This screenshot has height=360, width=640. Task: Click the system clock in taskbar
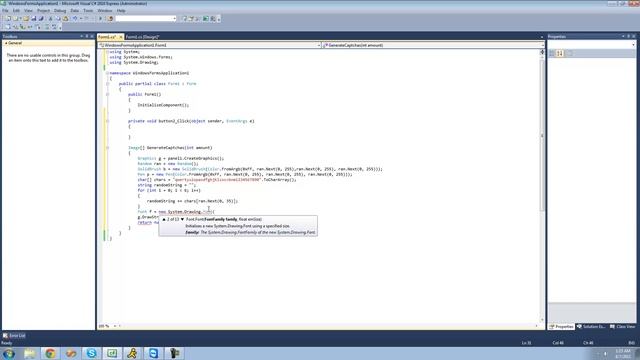623,353
